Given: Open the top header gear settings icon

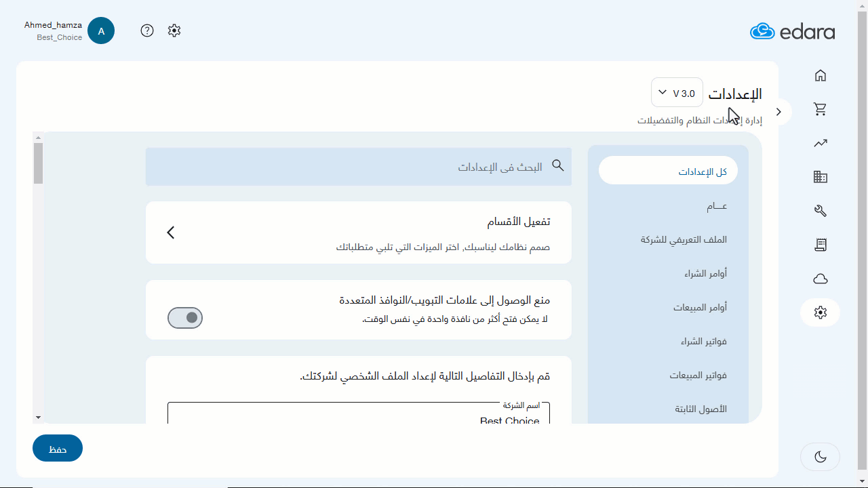Looking at the screenshot, I should coord(174,30).
